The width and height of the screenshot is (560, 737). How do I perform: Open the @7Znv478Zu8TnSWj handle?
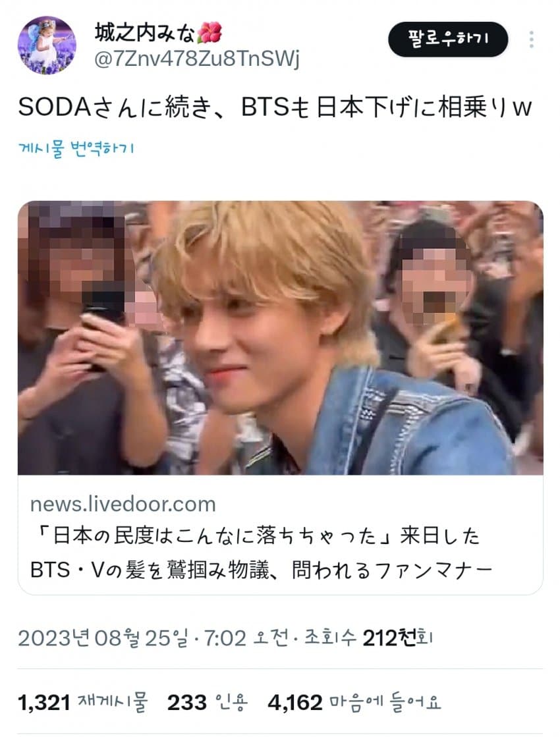[196, 59]
